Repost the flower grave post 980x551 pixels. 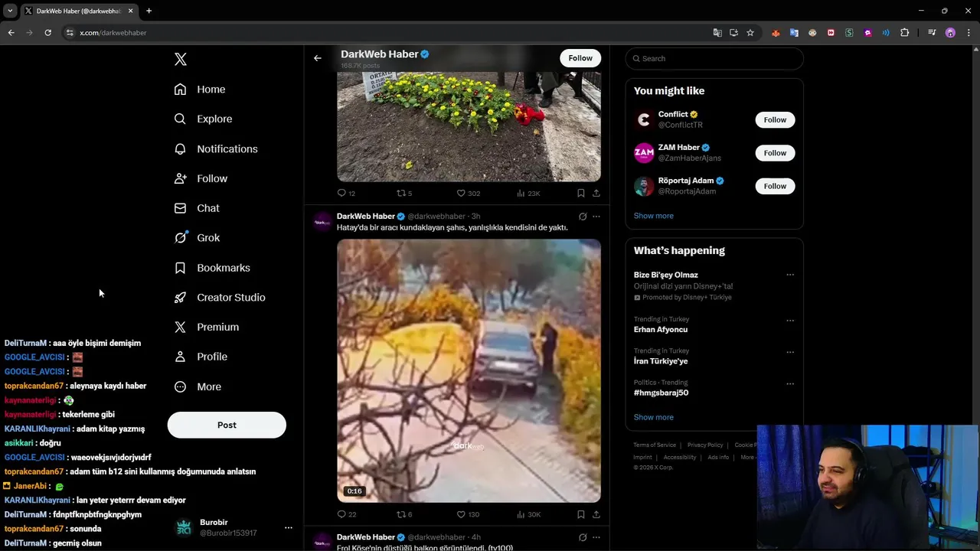click(x=403, y=194)
